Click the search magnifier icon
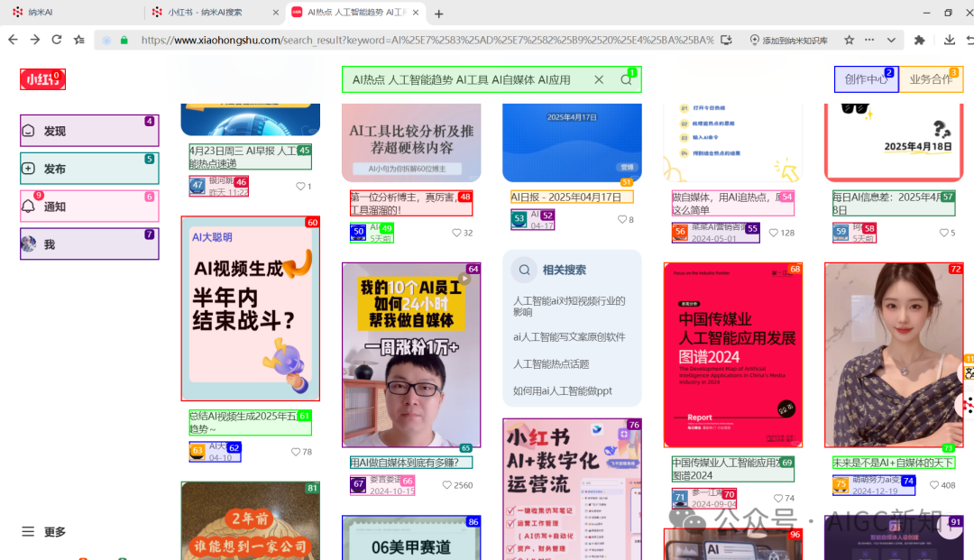 point(626,79)
